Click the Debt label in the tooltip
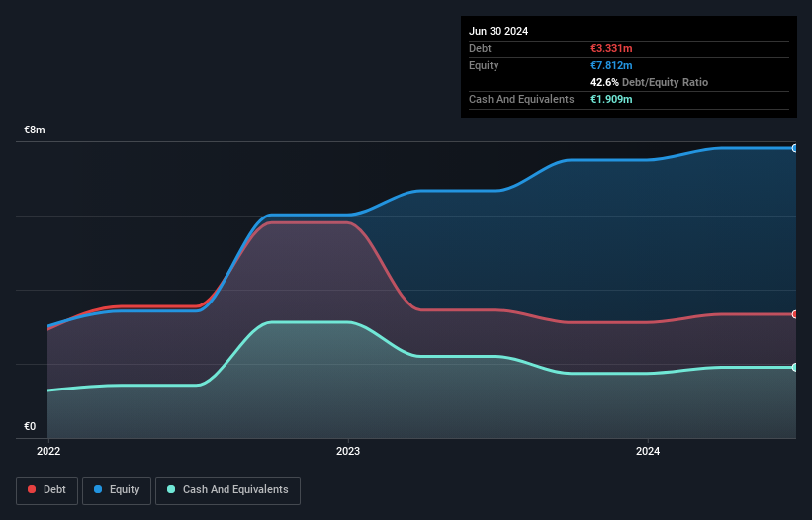 pos(480,48)
